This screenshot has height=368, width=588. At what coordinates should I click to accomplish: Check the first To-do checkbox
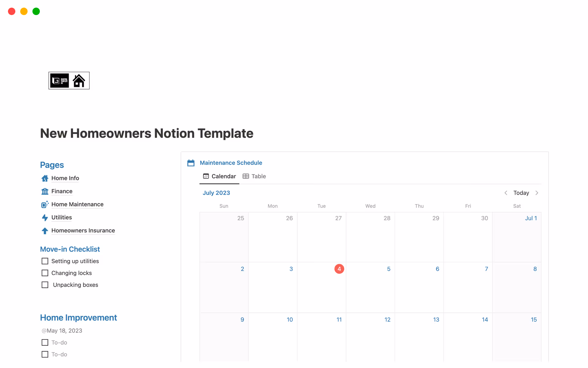[45, 343]
